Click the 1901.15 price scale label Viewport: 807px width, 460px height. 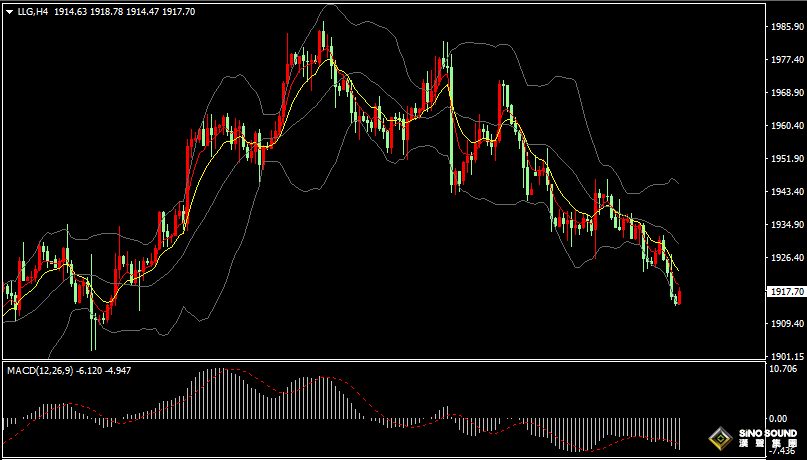click(785, 357)
